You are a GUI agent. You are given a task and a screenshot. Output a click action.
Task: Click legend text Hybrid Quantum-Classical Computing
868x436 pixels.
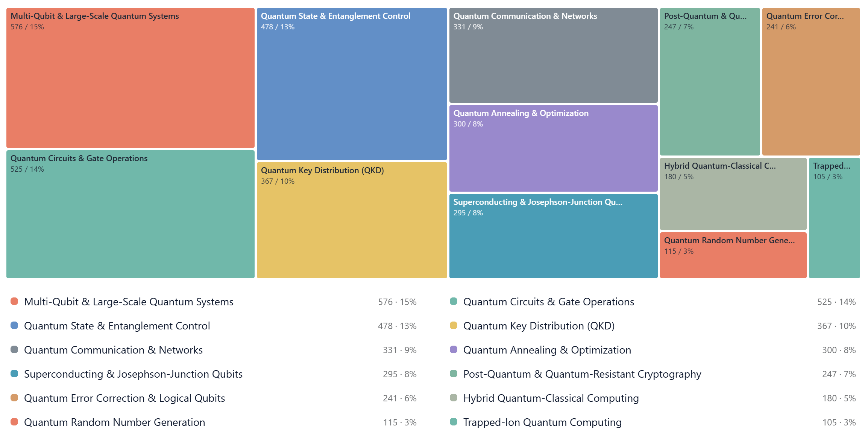pos(551,398)
